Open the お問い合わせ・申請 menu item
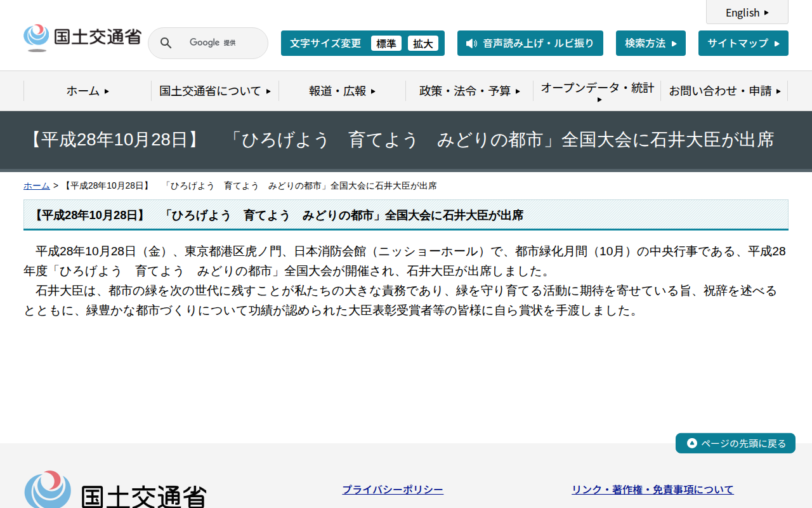 pos(724,91)
